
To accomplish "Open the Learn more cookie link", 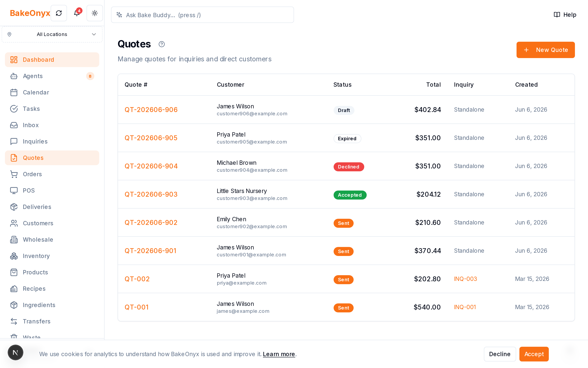I will tap(279, 354).
